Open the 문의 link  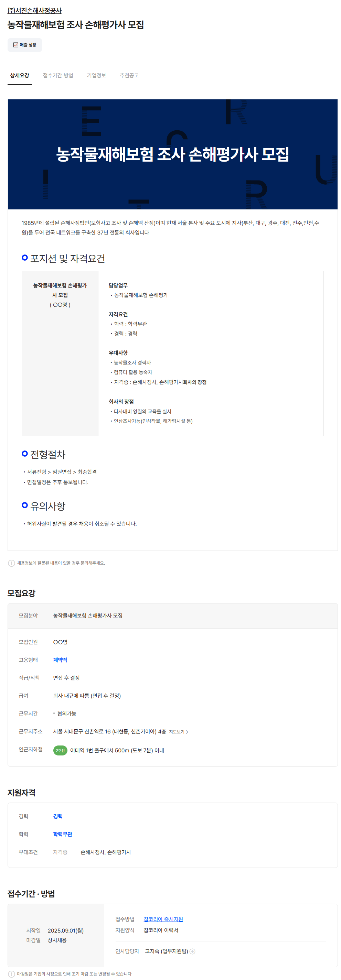coord(84,563)
